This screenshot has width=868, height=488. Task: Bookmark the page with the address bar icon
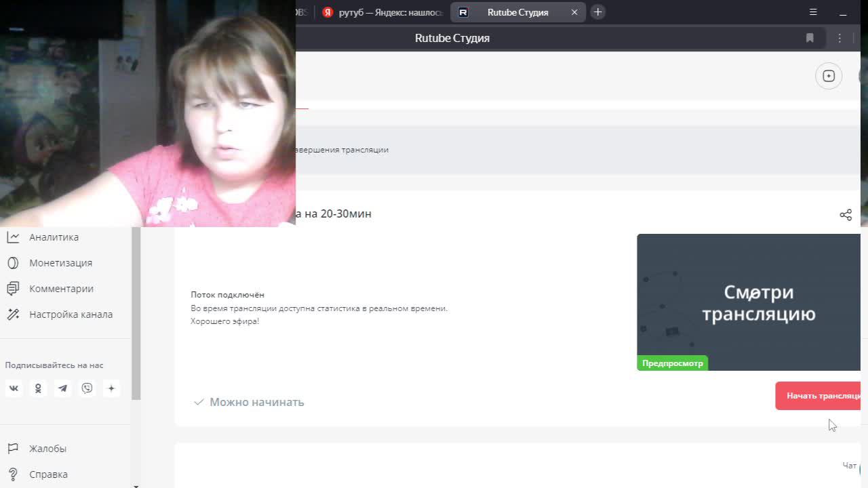pos(810,38)
